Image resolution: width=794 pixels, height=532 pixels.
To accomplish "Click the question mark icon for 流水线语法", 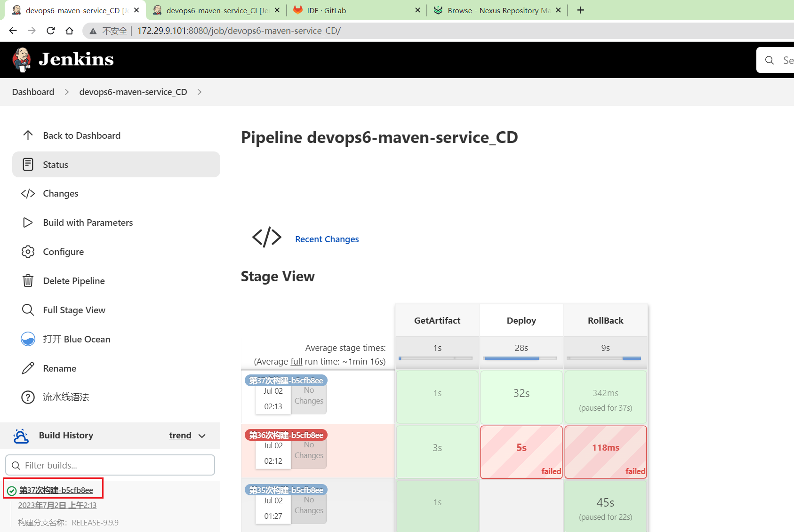I will [x=28, y=397].
